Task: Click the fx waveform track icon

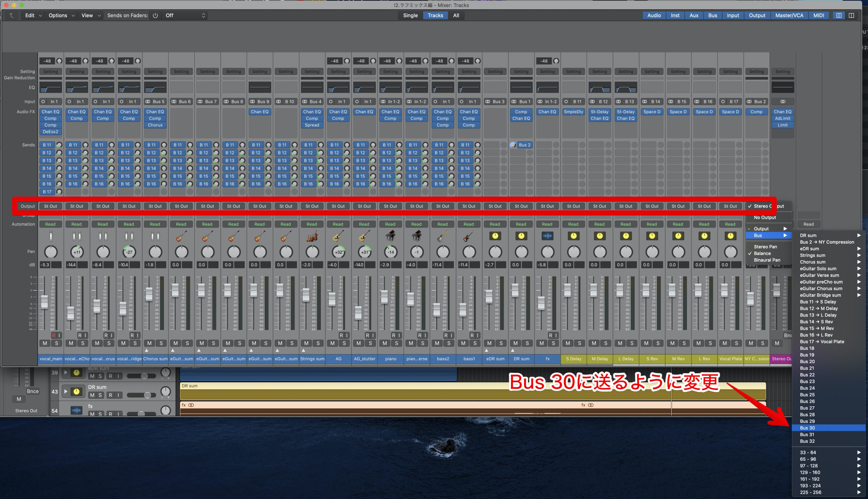Action: (547, 236)
